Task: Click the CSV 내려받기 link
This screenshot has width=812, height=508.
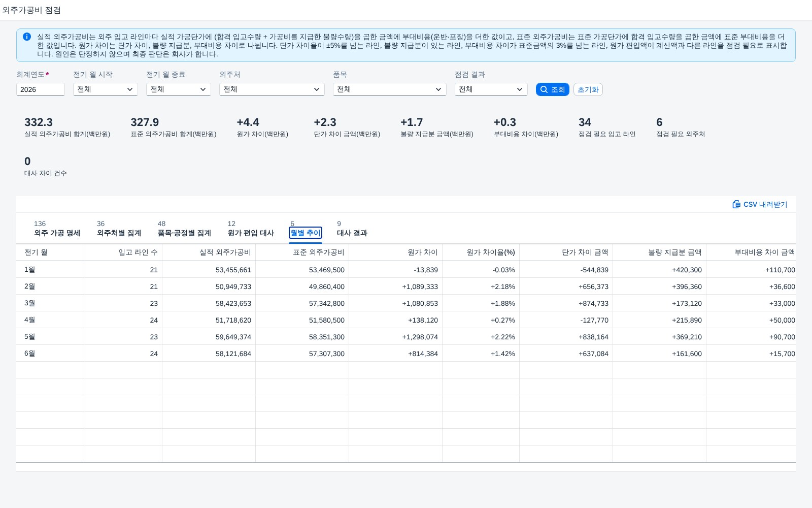Action: coord(760,204)
